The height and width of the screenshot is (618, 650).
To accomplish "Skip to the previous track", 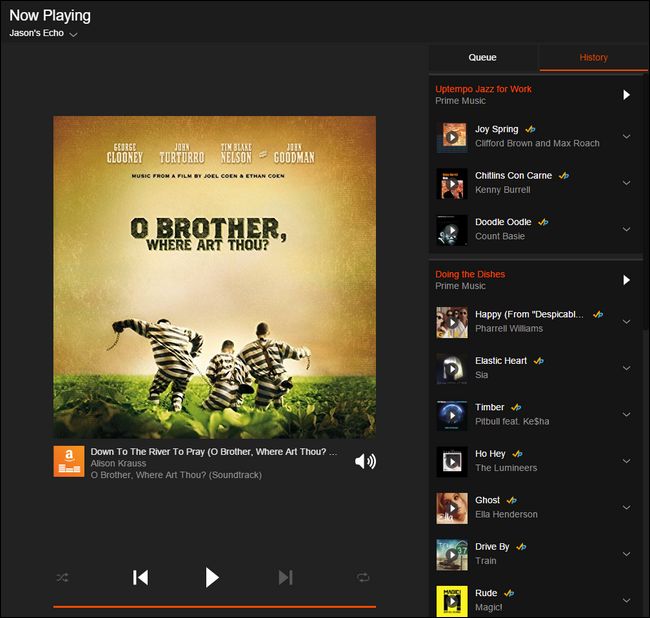I will tap(141, 577).
